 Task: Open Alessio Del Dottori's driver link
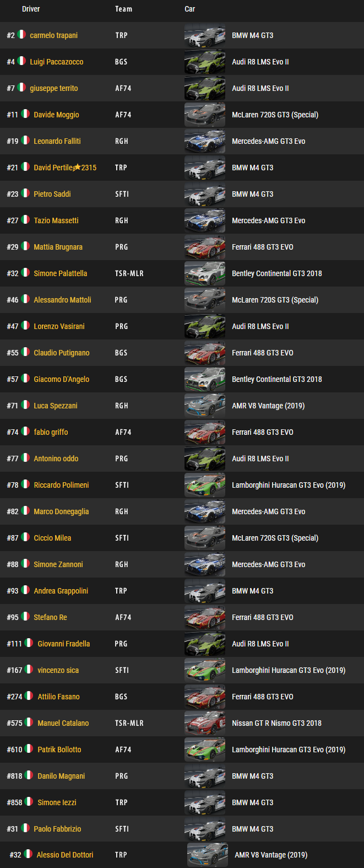coord(65,855)
